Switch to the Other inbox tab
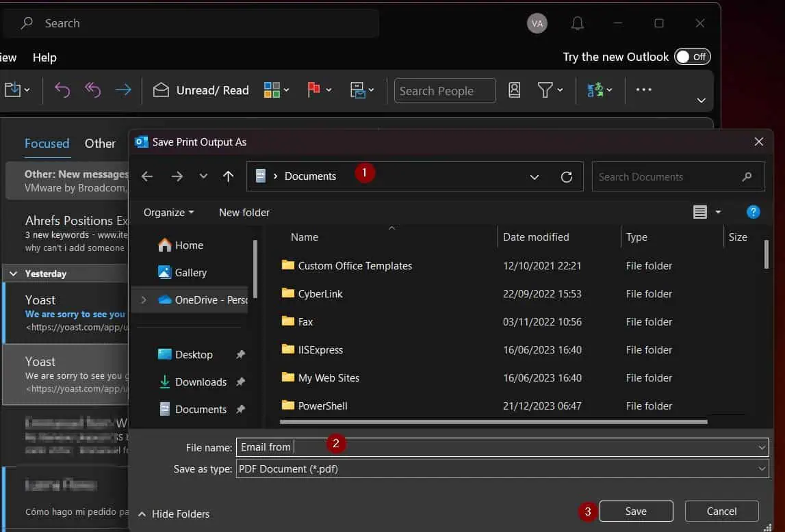Viewport: 785px width, 532px height. (x=100, y=144)
